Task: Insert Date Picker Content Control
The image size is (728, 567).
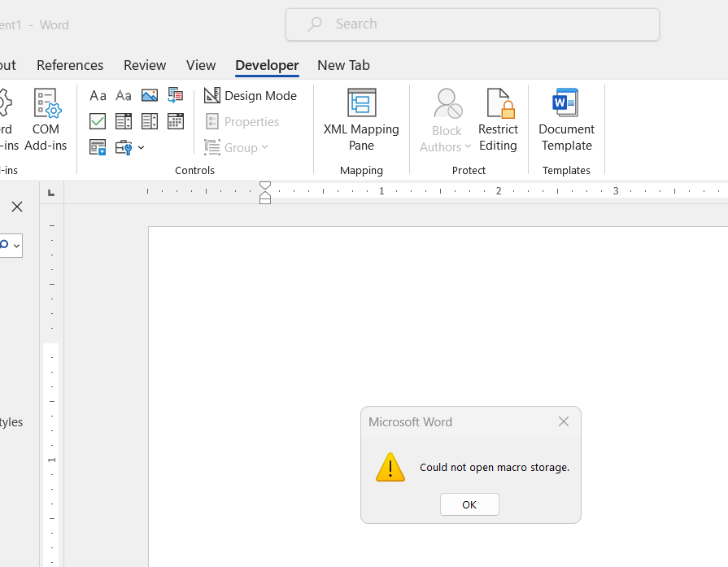Action: [x=176, y=122]
